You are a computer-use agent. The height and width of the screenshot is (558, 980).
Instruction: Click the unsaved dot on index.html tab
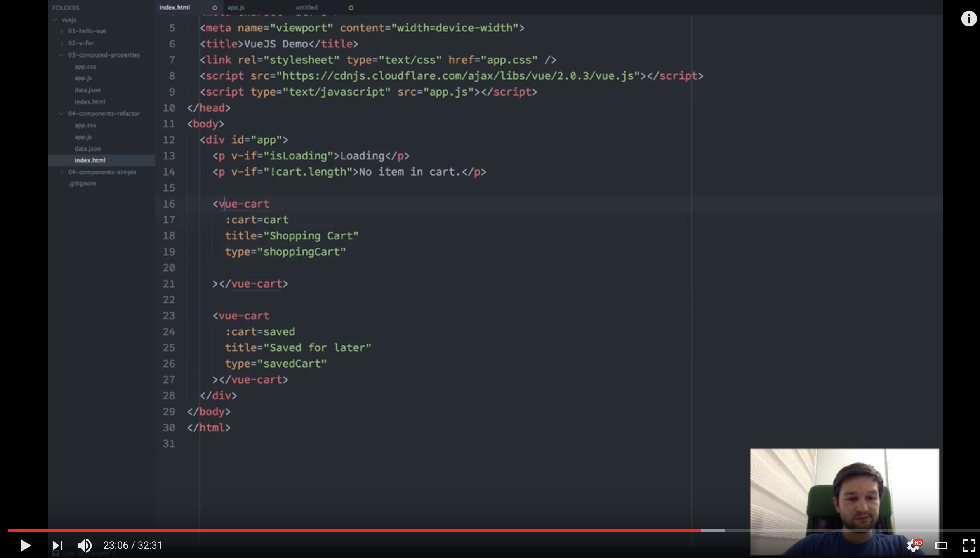point(214,8)
